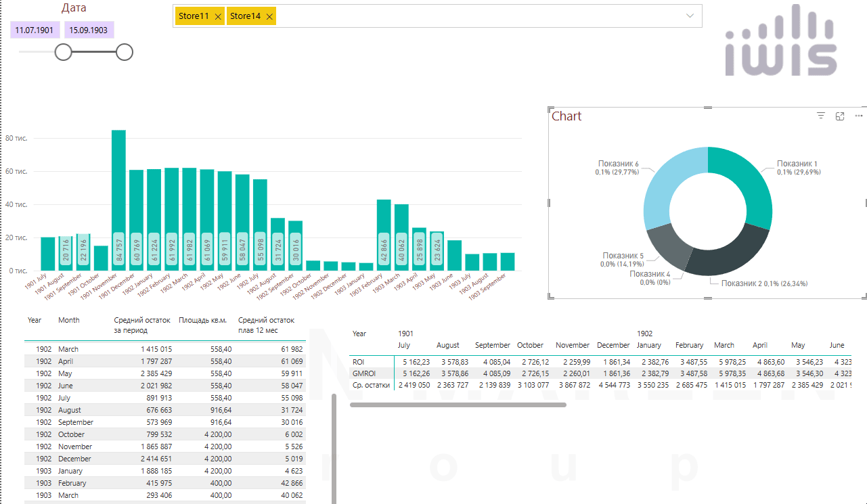Remove Store11 using its X icon
This screenshot has height=504, width=867.
tap(218, 17)
